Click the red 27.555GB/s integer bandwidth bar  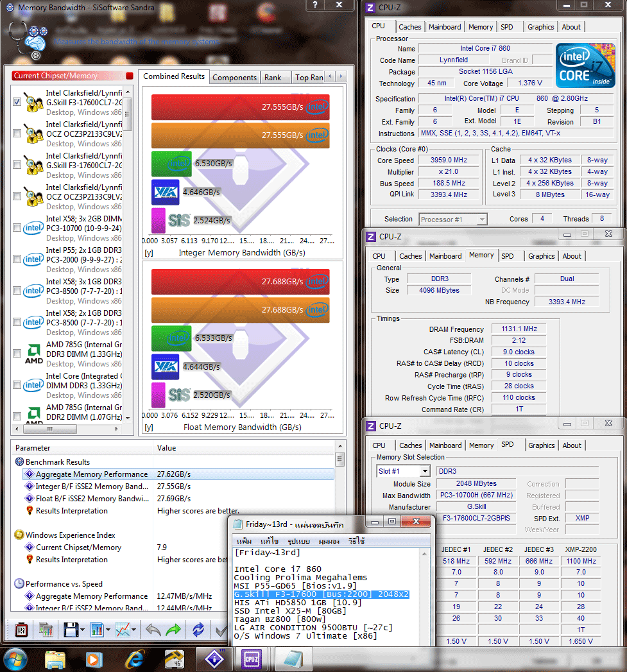coord(241,107)
